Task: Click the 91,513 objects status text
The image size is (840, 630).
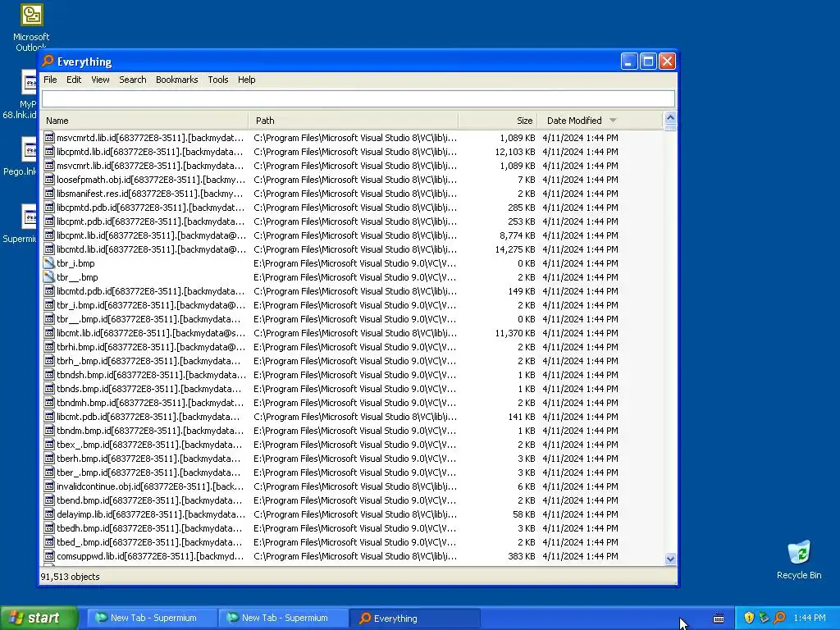Action: click(71, 577)
